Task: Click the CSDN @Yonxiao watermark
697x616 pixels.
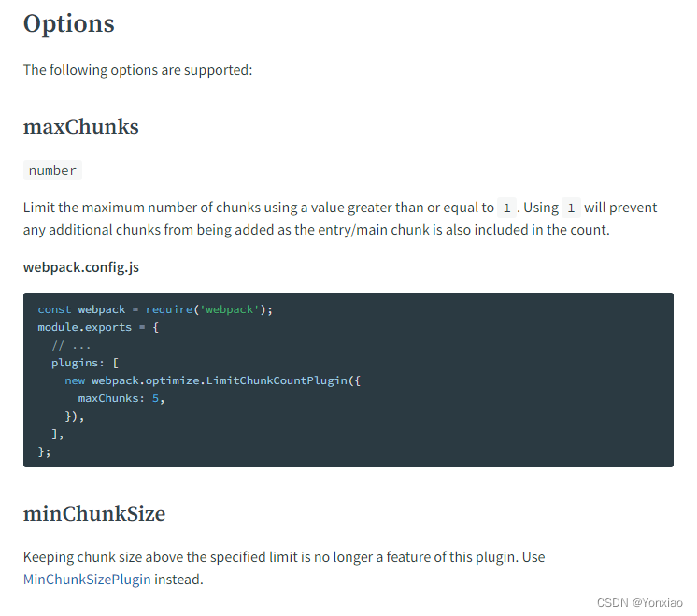Action: pos(640,603)
